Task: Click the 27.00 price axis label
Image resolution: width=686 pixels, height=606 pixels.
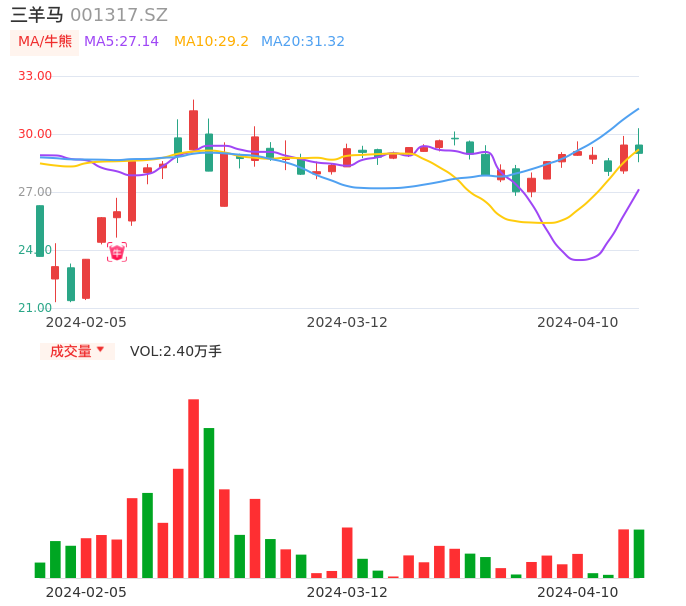Action: (35, 192)
